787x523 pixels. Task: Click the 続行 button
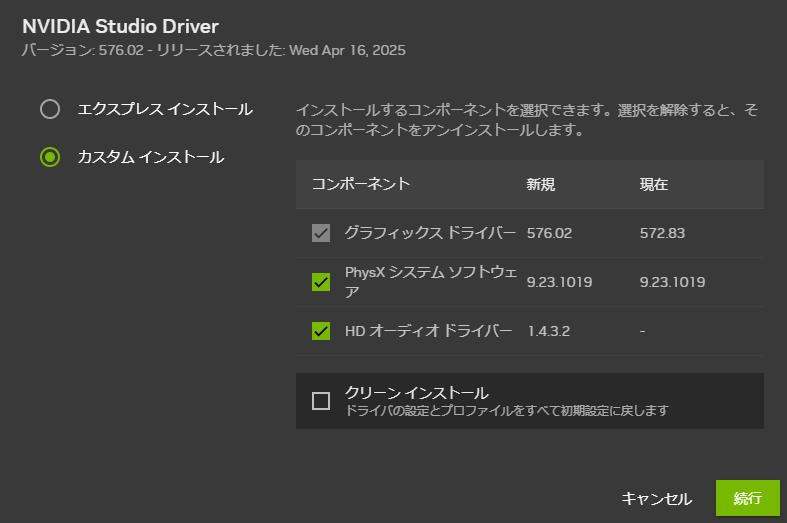[x=747, y=498]
